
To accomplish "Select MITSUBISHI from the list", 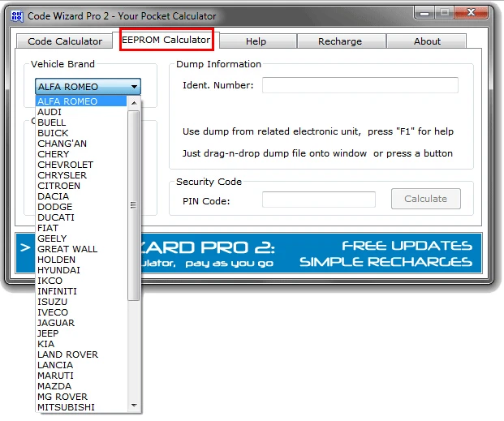I will tap(81, 407).
